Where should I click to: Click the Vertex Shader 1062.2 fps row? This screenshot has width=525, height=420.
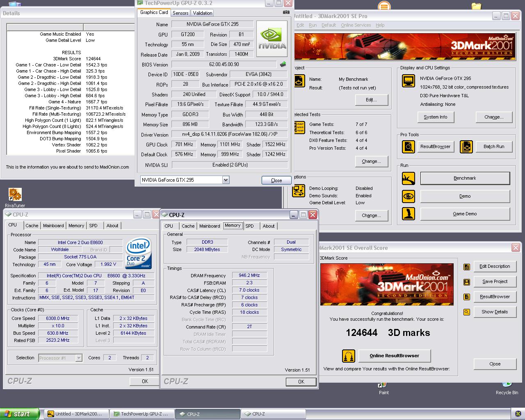(71, 145)
